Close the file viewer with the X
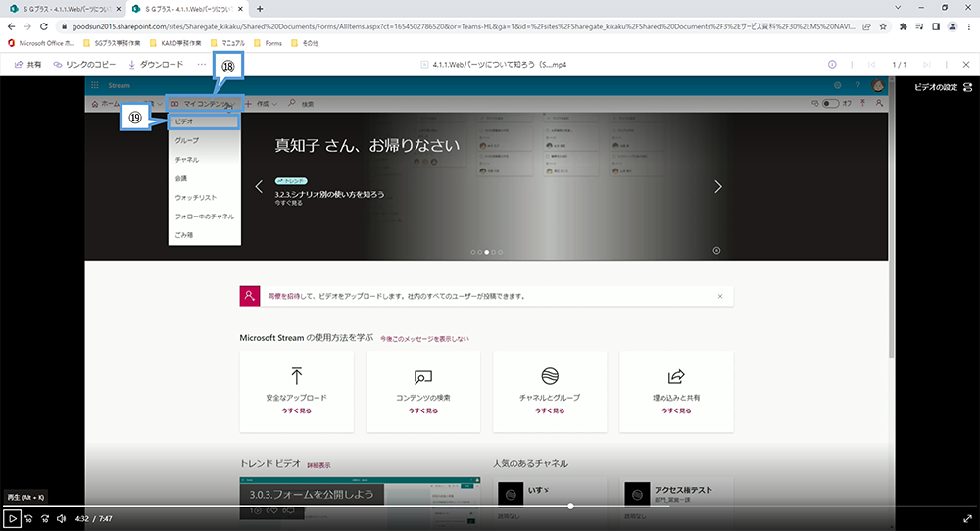This screenshot has height=531, width=980. (x=966, y=65)
